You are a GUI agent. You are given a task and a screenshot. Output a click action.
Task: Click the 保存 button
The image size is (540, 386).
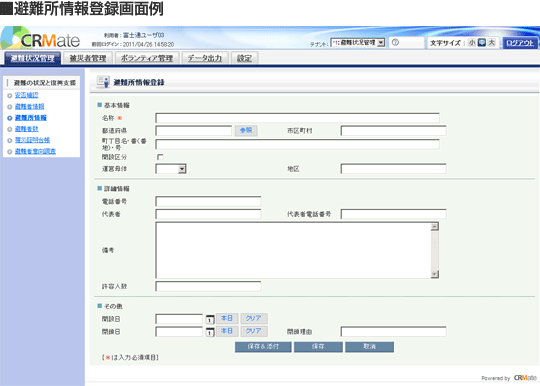click(318, 347)
